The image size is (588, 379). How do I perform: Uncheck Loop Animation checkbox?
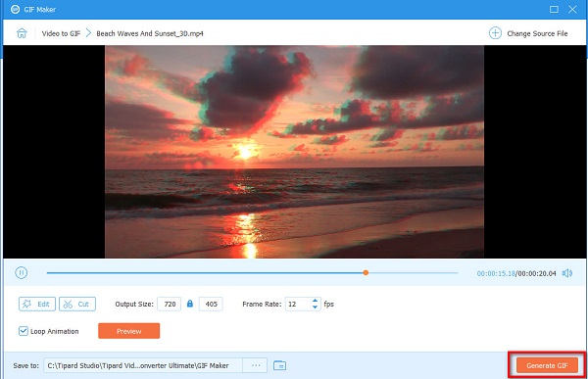[24, 331]
